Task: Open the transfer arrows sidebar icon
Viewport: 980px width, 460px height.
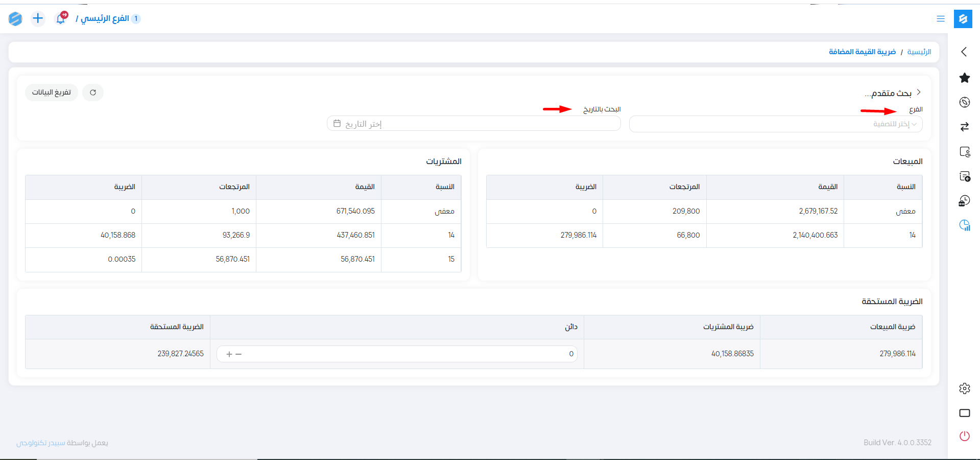Action: pos(964,127)
